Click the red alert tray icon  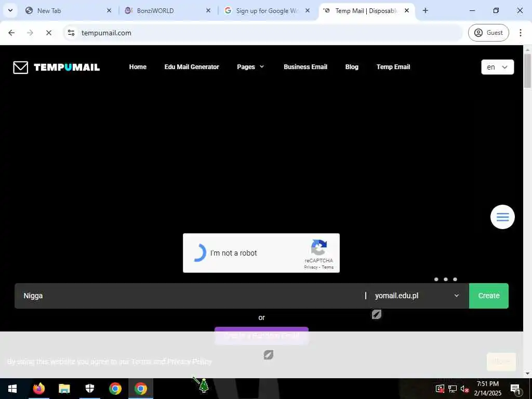point(440,389)
